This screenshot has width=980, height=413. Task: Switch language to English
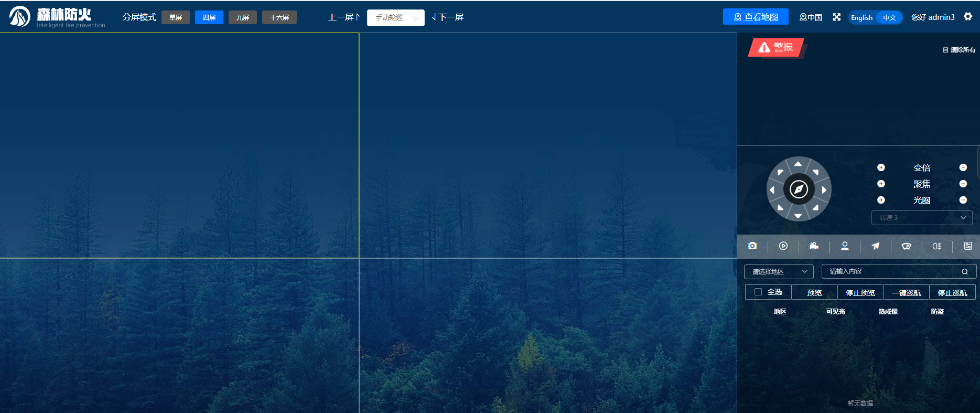click(x=861, y=18)
